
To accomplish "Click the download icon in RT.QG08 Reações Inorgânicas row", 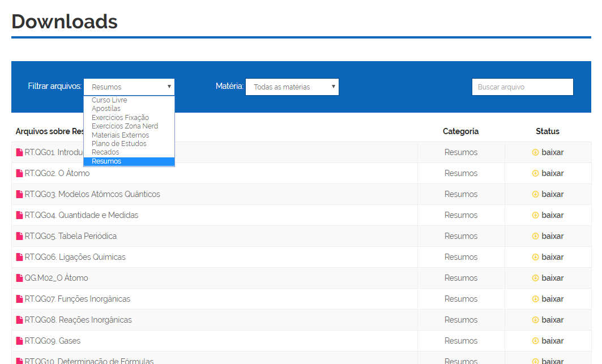I will 535,320.
